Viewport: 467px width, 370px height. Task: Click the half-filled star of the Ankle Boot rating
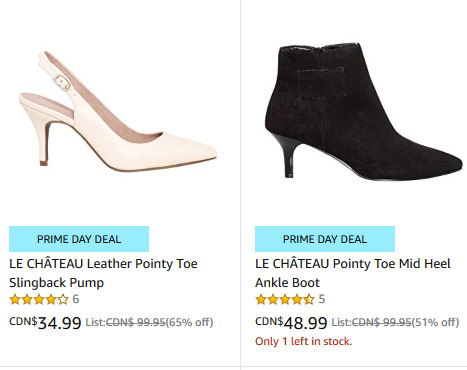[x=309, y=299]
